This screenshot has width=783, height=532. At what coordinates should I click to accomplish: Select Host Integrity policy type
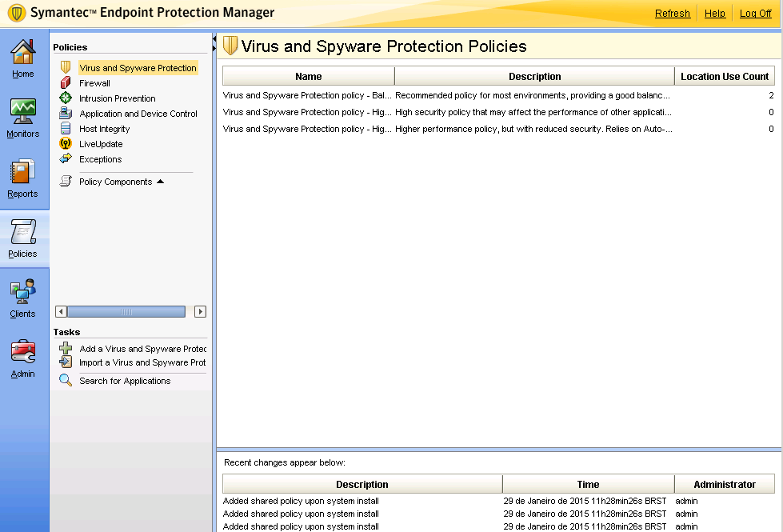[104, 129]
